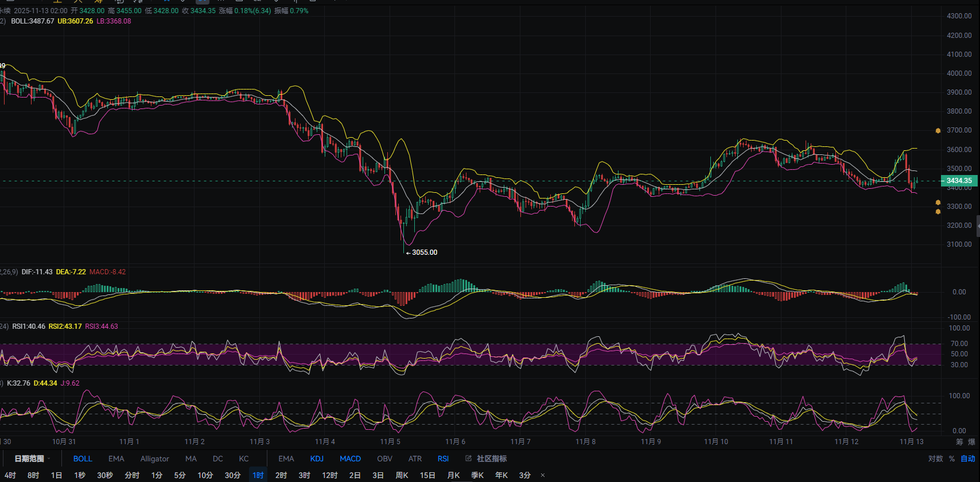Open the 爆 liquidation view
980x482 pixels.
pyautogui.click(x=971, y=442)
